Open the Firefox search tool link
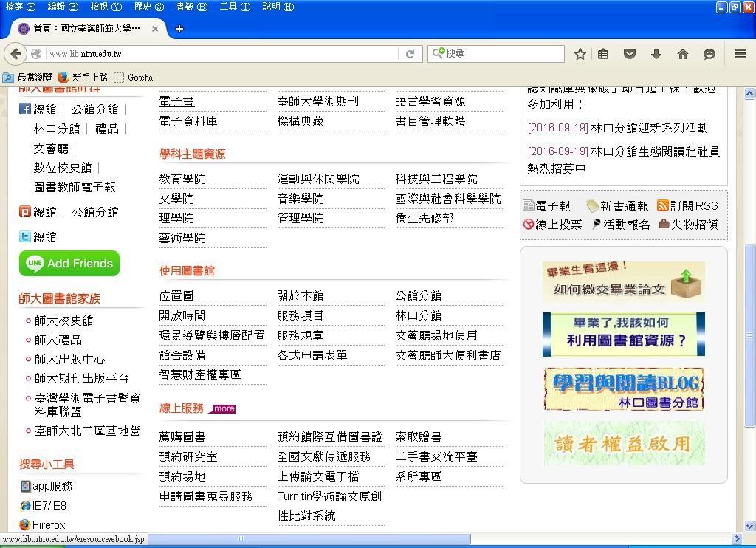Viewport: 756px width, 548px height. pos(43,525)
